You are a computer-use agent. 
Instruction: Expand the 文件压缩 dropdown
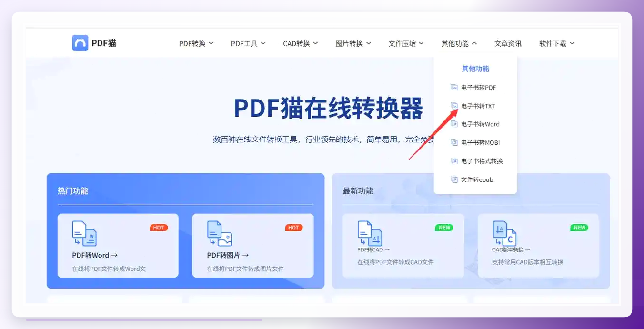tap(406, 43)
